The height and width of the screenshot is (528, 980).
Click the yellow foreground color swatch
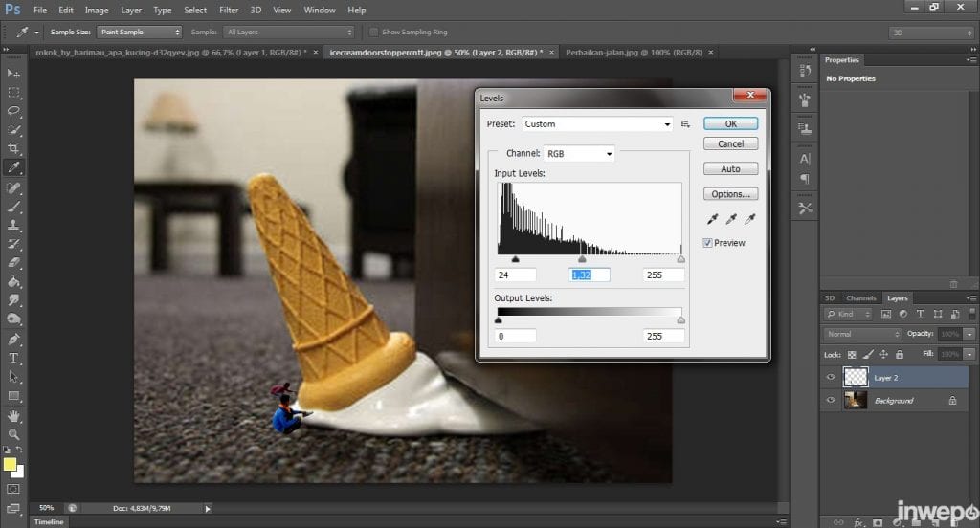coord(11,465)
